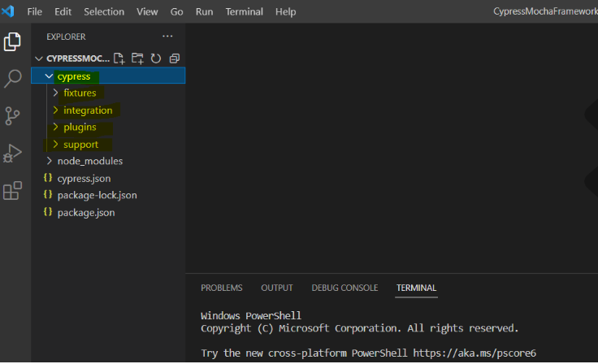598x364 pixels.
Task: Open the cypress.json file
Action: coord(84,179)
